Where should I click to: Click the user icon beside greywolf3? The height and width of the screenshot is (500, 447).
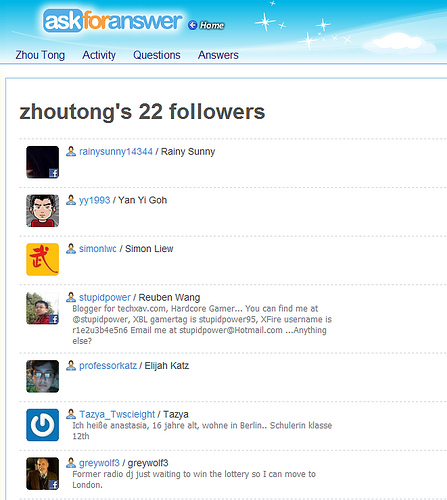click(x=71, y=463)
